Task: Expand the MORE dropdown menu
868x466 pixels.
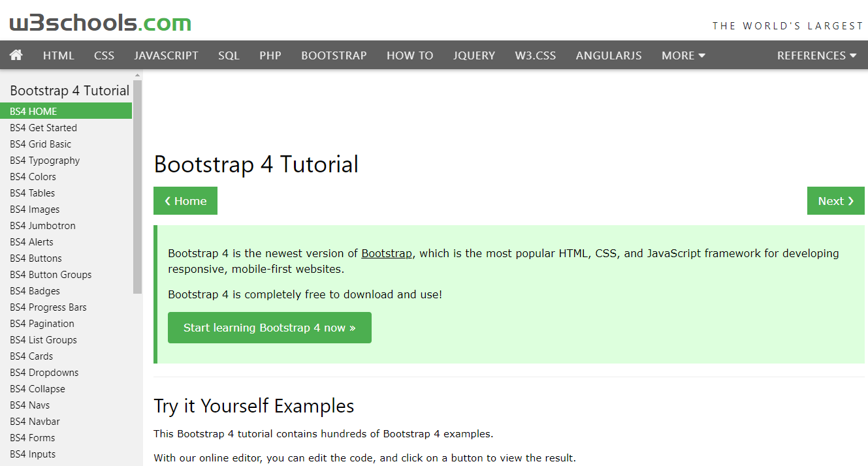Action: [x=683, y=55]
